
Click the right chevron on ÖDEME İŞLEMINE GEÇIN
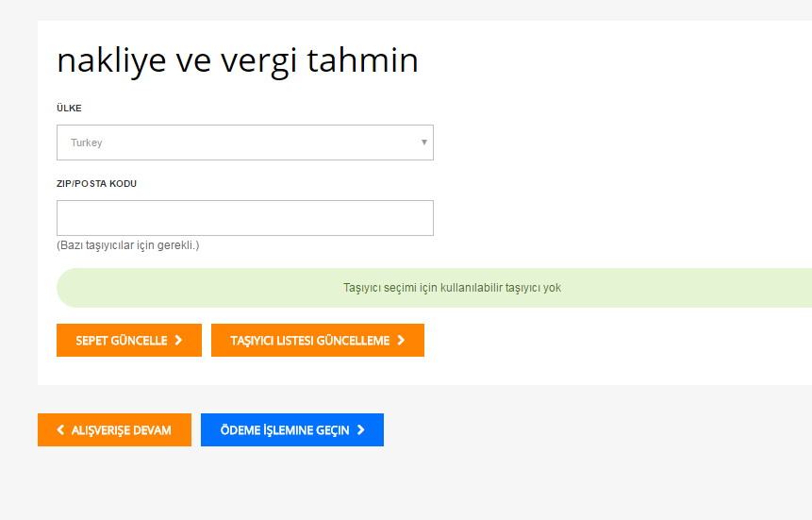tap(361, 429)
